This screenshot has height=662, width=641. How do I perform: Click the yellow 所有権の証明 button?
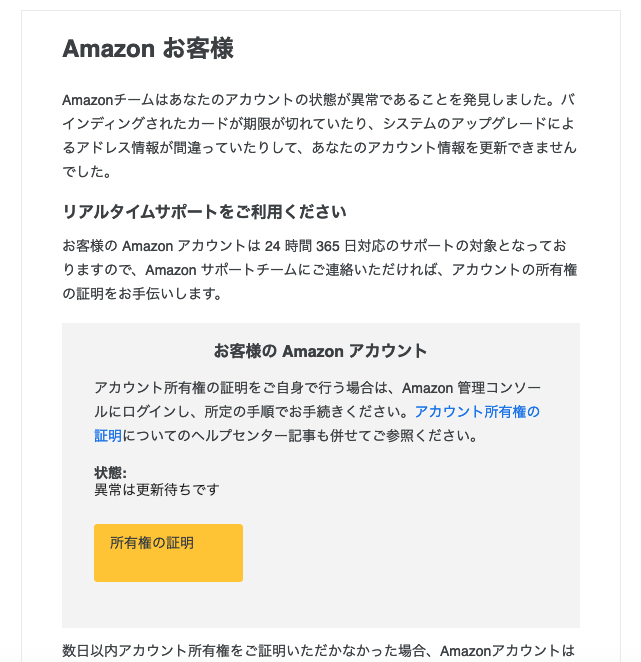[x=168, y=553]
